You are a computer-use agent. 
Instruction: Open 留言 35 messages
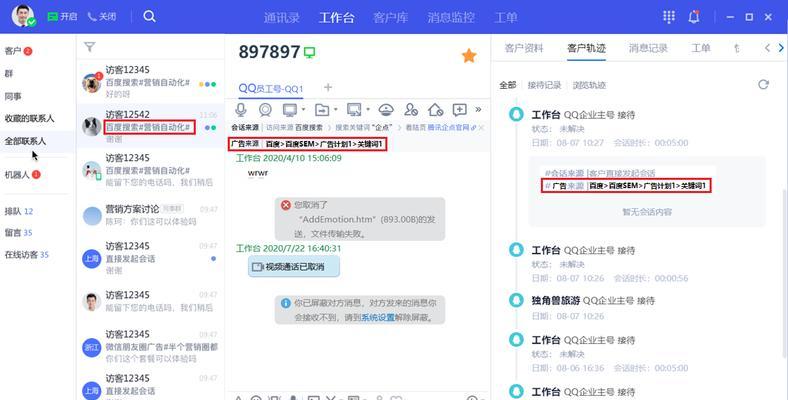click(x=18, y=232)
